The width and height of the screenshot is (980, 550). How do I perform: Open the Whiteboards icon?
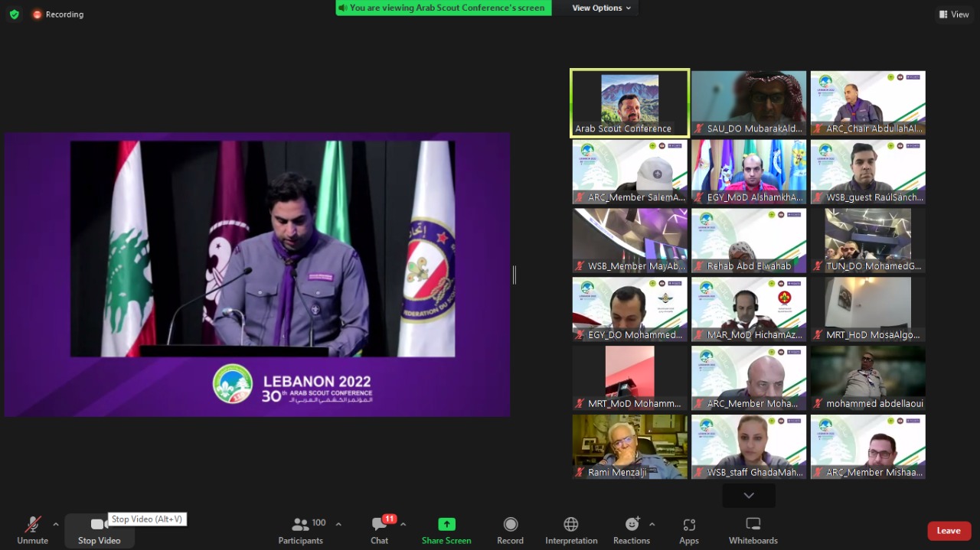(x=753, y=524)
